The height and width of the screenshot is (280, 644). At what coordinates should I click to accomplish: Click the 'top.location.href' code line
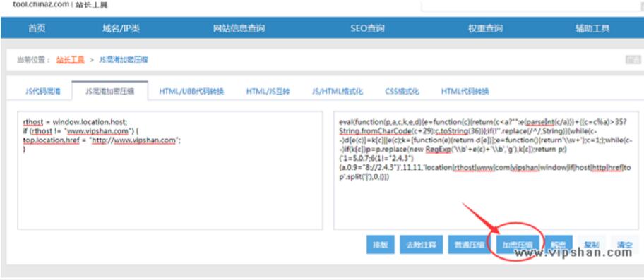102,140
